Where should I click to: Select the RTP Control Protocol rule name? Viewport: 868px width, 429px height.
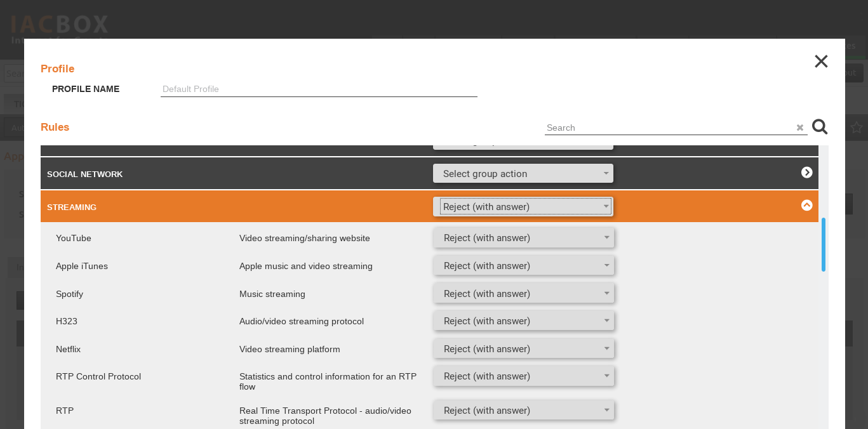point(98,376)
